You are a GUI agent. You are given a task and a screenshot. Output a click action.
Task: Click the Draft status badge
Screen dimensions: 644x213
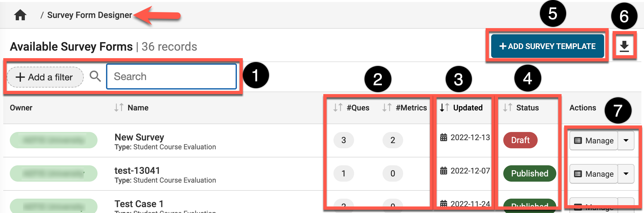pos(520,140)
